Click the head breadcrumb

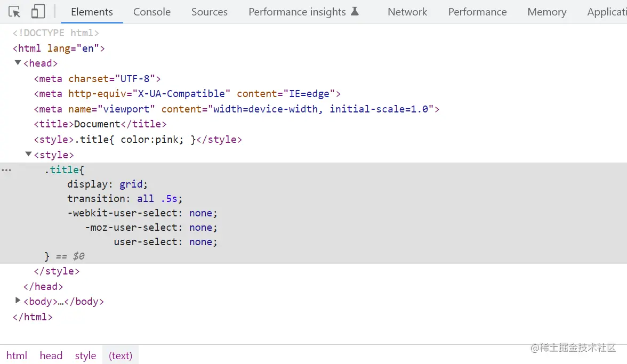pyautogui.click(x=51, y=355)
